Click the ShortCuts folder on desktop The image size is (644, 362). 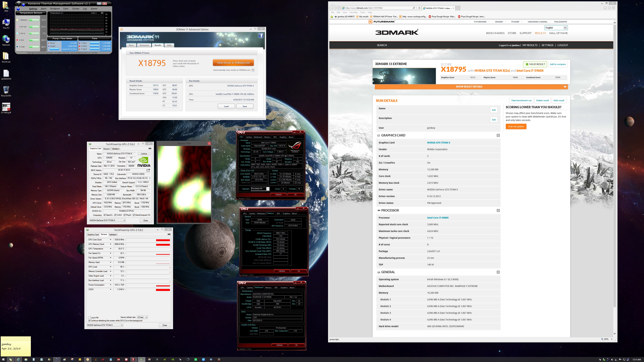[6, 57]
